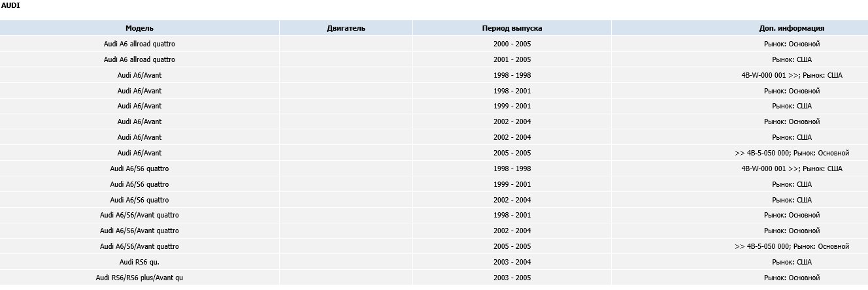Viewport: 868px width, 290px height.
Task: Click 2005 - 2005 period of the Audi A6/Avant row
Action: pos(512,153)
